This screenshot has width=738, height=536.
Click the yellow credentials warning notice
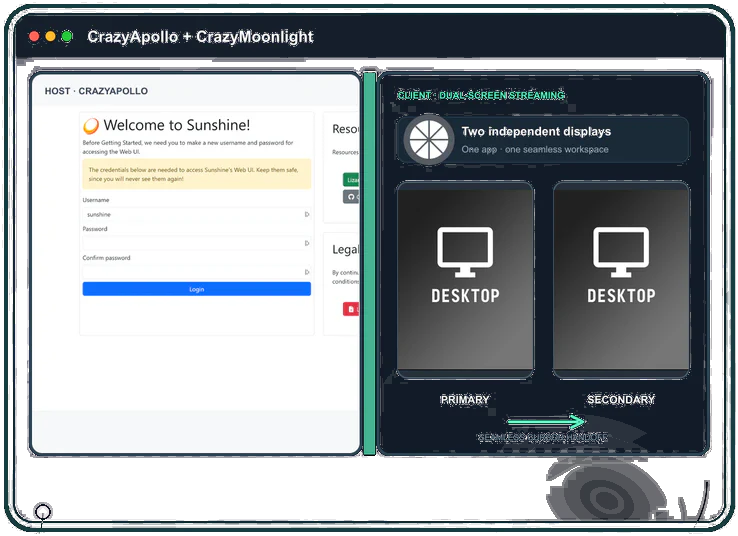pos(196,174)
